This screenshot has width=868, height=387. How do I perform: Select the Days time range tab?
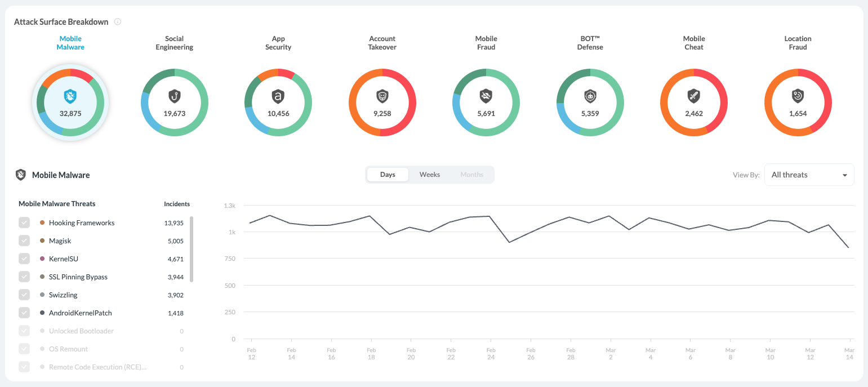(x=388, y=175)
